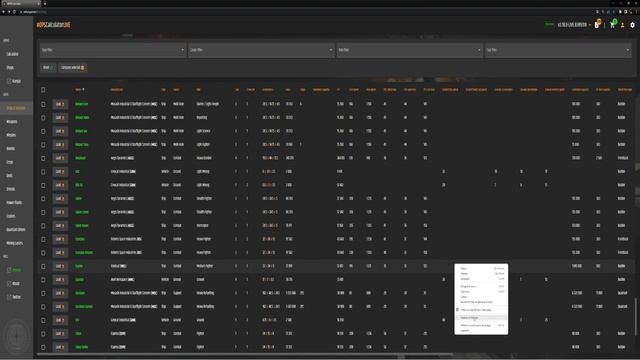Choose Print in the context menu
The width and height of the screenshot is (640, 360).
point(482,292)
